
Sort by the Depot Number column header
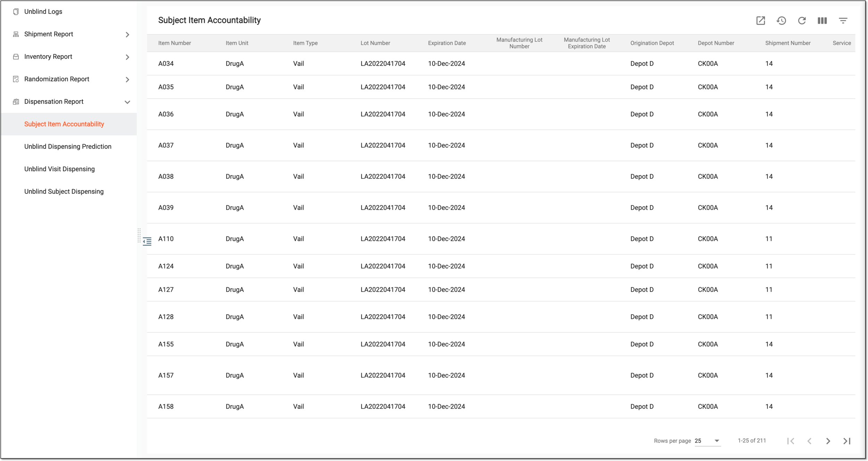coord(716,43)
